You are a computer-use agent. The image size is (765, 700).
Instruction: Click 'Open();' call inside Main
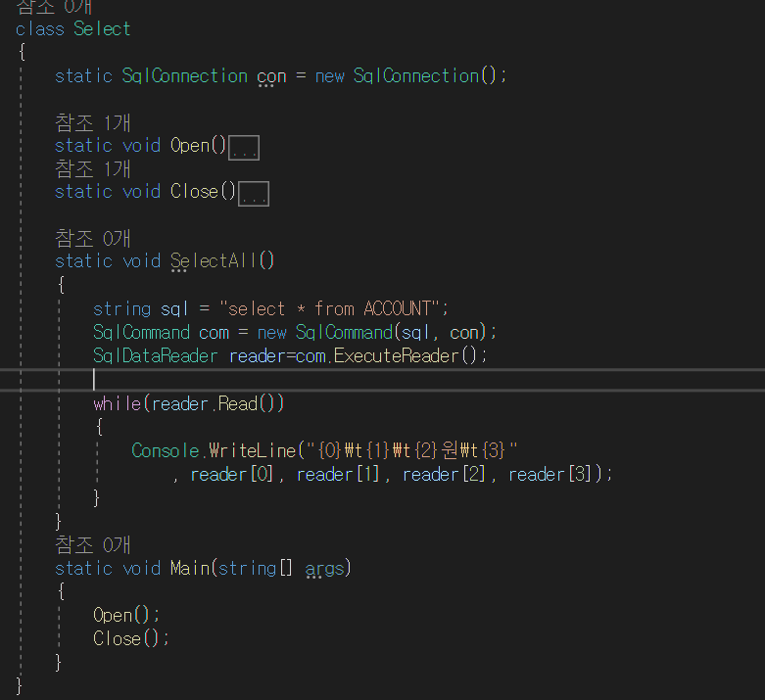(x=126, y=615)
